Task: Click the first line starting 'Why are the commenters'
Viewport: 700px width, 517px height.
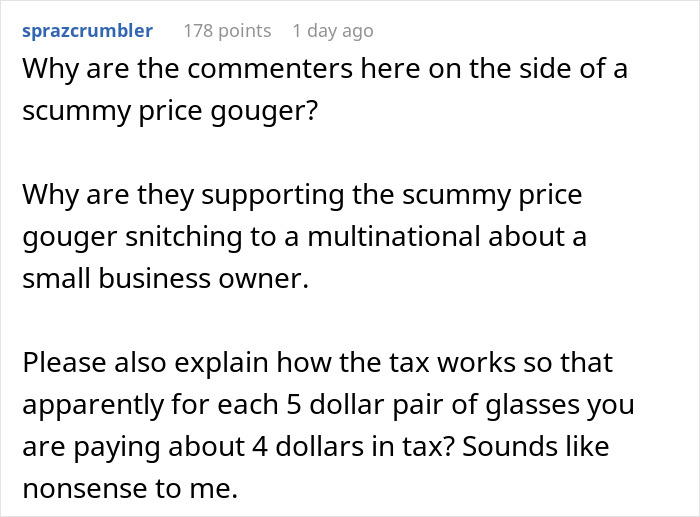Action: [325, 69]
